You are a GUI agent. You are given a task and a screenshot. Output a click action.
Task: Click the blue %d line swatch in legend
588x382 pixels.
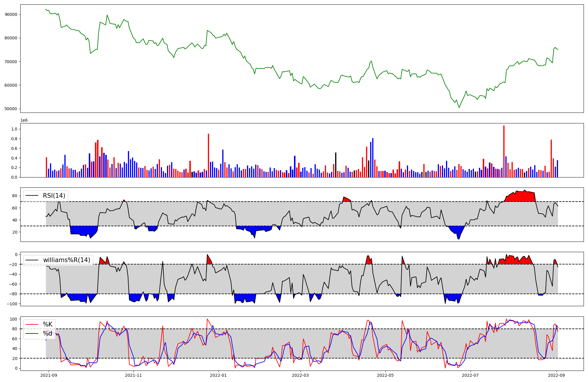(32, 334)
